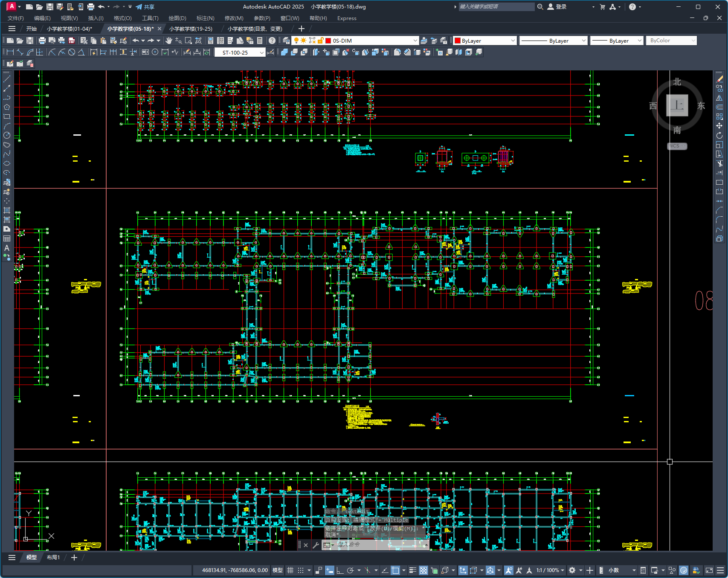Toggle Ortho mode in status bar
The image size is (728, 578).
339,570
